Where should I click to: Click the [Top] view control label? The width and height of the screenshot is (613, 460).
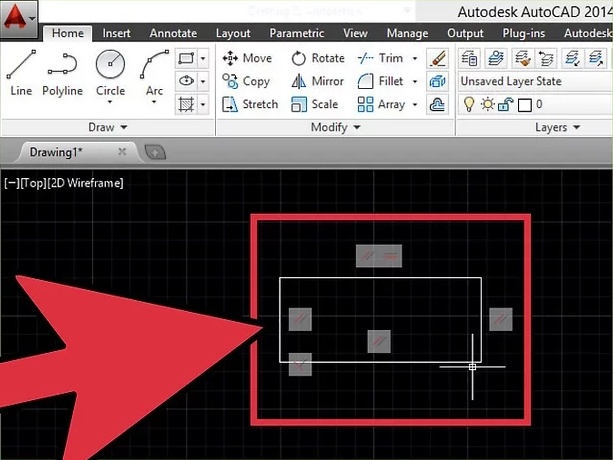click(33, 183)
